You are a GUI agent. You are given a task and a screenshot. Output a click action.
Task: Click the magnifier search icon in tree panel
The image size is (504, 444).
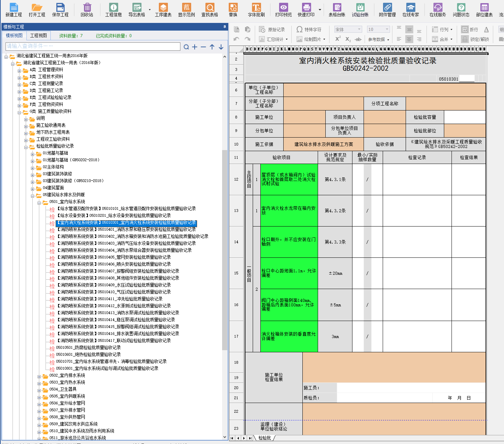point(186,47)
